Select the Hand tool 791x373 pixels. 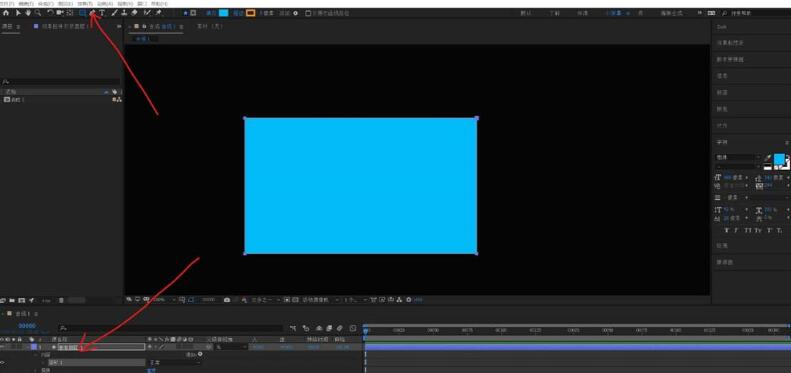tap(28, 13)
